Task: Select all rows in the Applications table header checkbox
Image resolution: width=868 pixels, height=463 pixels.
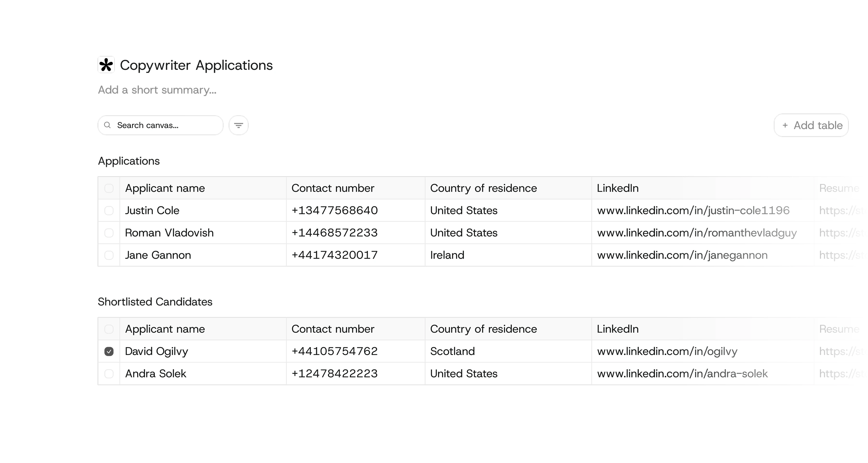Action: click(x=109, y=188)
